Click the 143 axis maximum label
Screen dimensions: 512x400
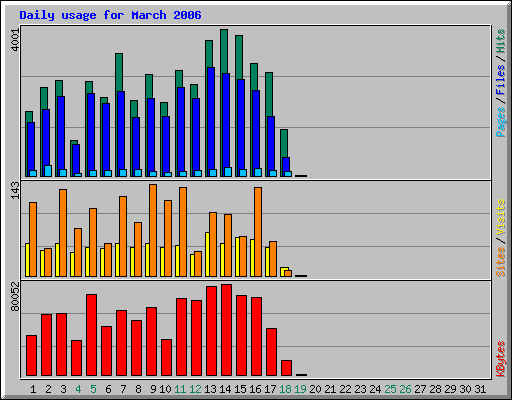[15, 190]
